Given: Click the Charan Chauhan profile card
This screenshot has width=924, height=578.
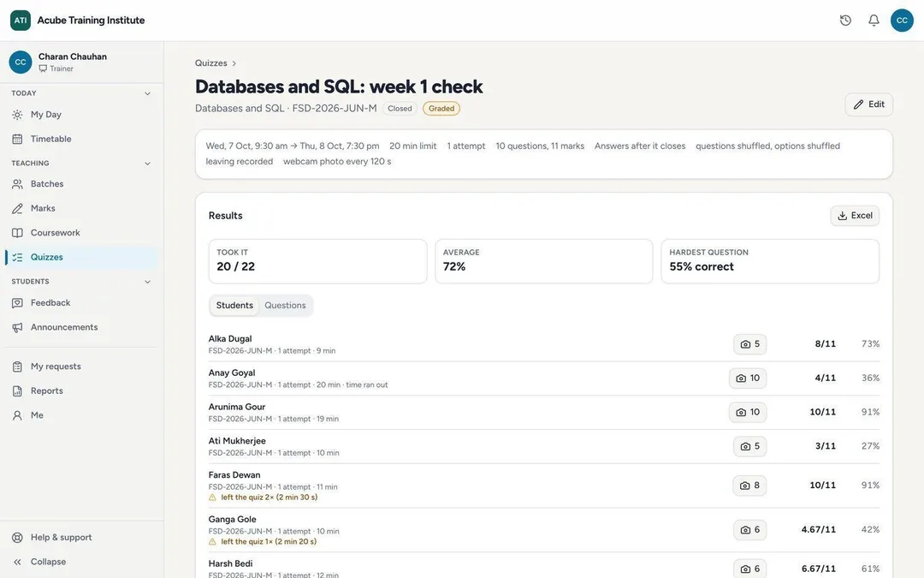Looking at the screenshot, I should (81, 62).
